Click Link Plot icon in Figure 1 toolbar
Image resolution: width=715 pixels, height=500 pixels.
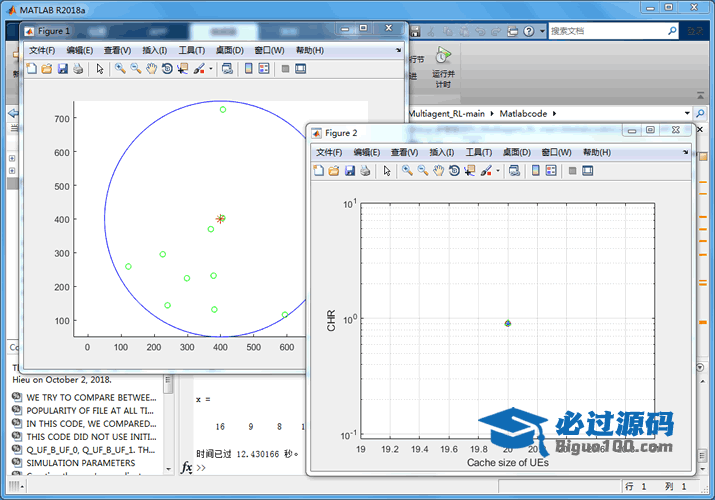click(x=227, y=69)
